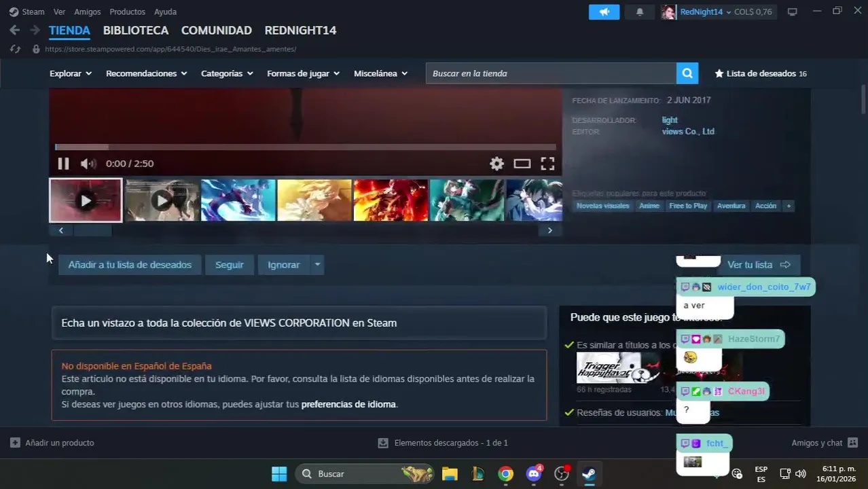Go back with the Steam back arrow

[14, 31]
